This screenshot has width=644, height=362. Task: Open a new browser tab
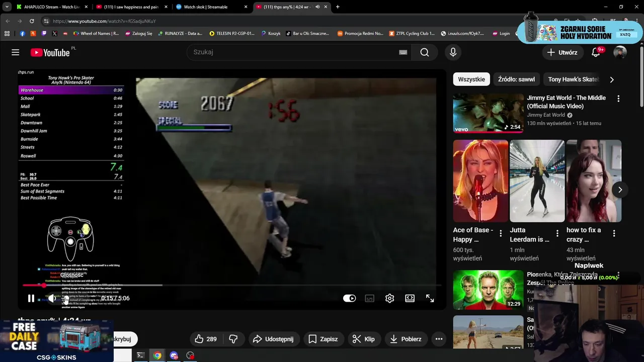(337, 7)
